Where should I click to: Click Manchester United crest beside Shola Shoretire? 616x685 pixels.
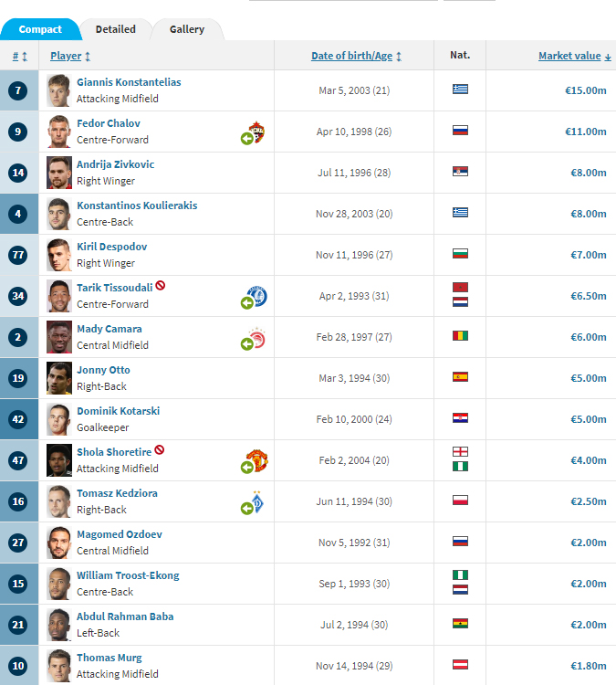tap(257, 459)
